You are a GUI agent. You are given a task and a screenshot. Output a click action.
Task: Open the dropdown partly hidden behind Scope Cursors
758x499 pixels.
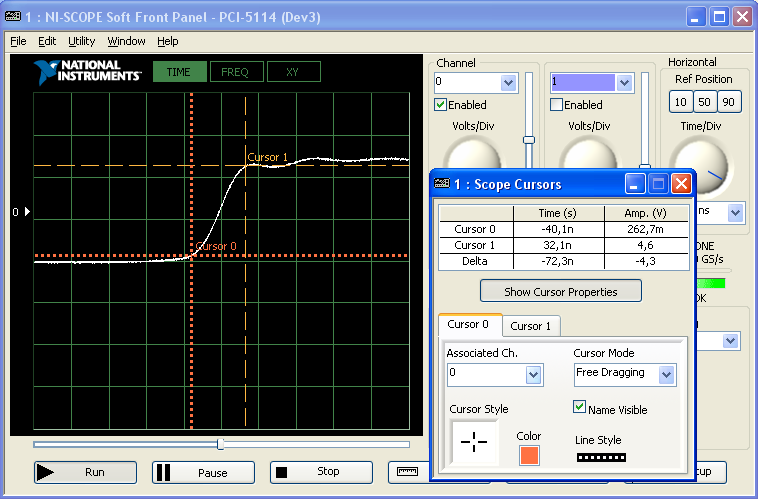pos(730,341)
